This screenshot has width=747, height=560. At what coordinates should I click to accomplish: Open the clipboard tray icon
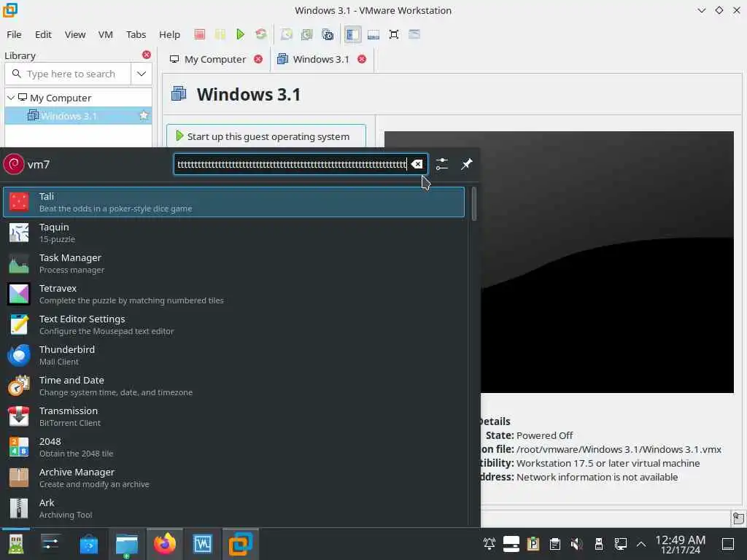coord(554,543)
